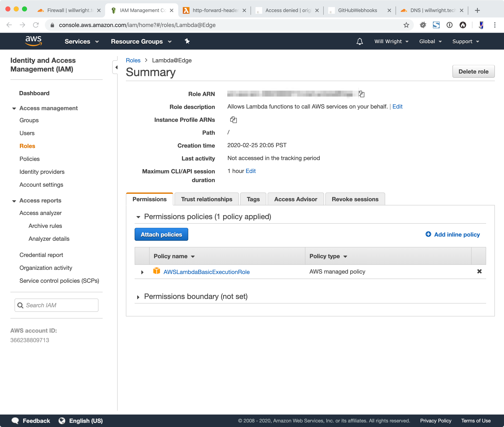Click the orange policy box icon
The width and height of the screenshot is (504, 427).
click(x=156, y=271)
